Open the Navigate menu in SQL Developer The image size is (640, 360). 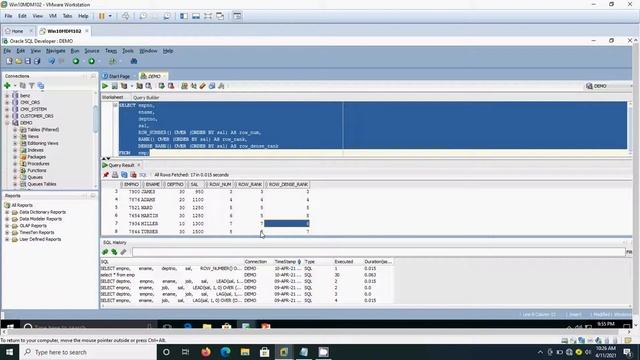pyautogui.click(x=56, y=51)
